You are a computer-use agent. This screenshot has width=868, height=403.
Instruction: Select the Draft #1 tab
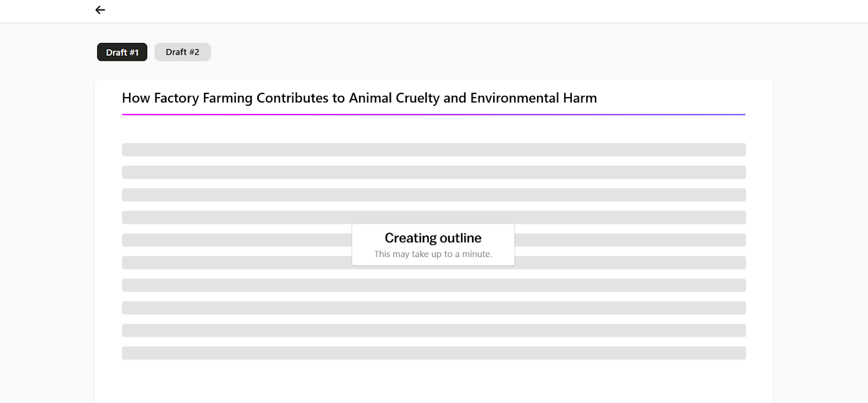[122, 52]
